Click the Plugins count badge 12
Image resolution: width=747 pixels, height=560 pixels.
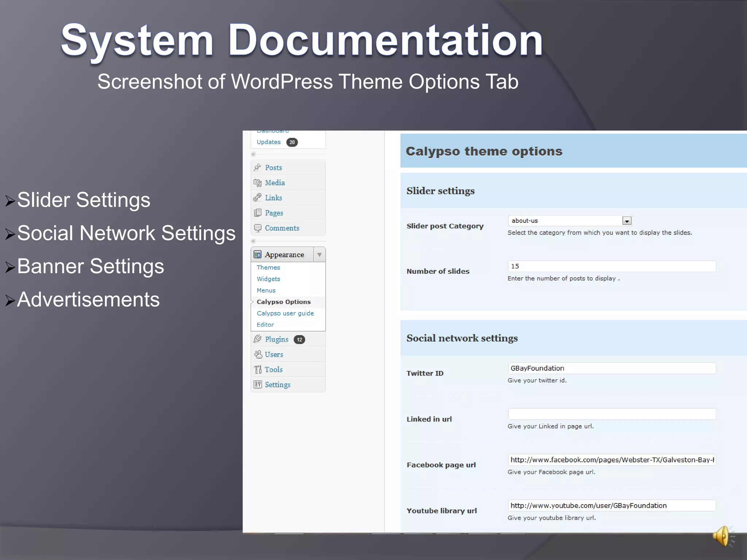click(299, 339)
